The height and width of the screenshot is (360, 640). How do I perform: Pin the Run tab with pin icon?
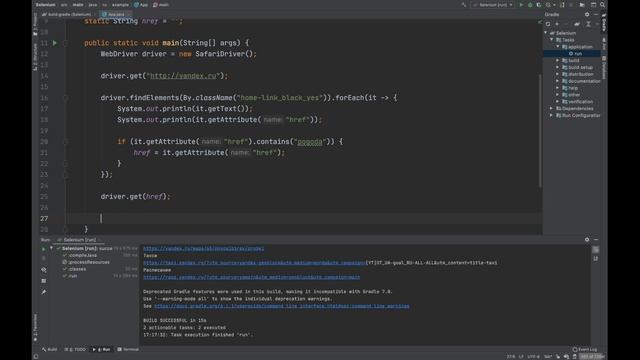coord(44,292)
